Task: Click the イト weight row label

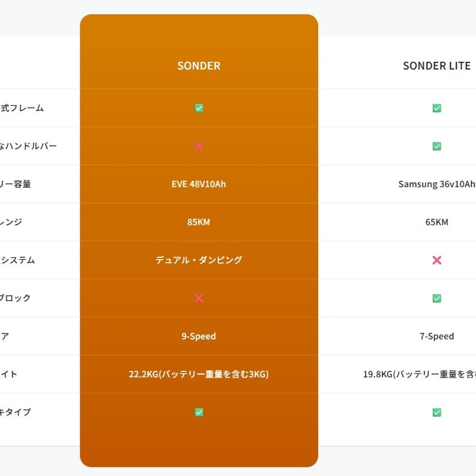Action: coord(8,374)
